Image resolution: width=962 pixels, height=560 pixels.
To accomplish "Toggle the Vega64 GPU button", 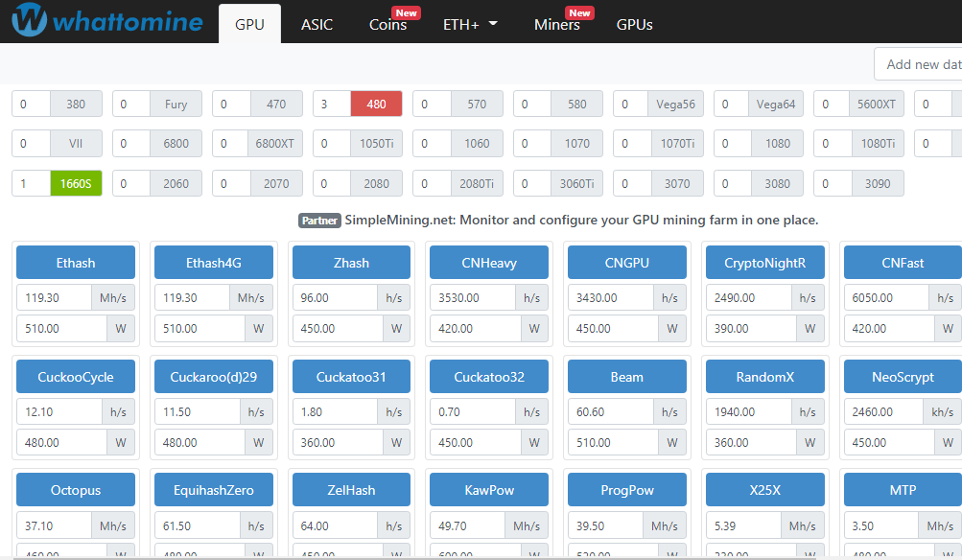I will tap(776, 104).
